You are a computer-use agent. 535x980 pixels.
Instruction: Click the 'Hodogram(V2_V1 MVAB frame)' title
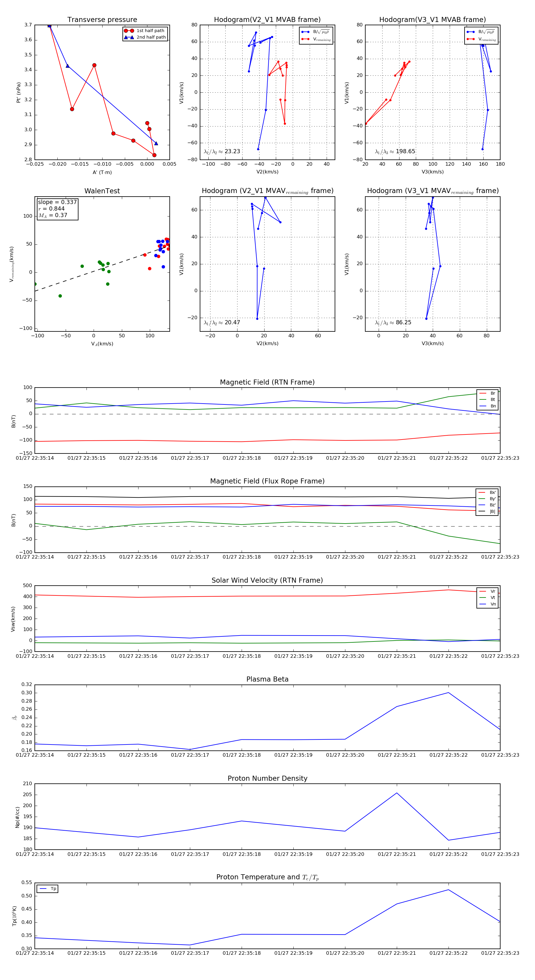click(x=267, y=20)
